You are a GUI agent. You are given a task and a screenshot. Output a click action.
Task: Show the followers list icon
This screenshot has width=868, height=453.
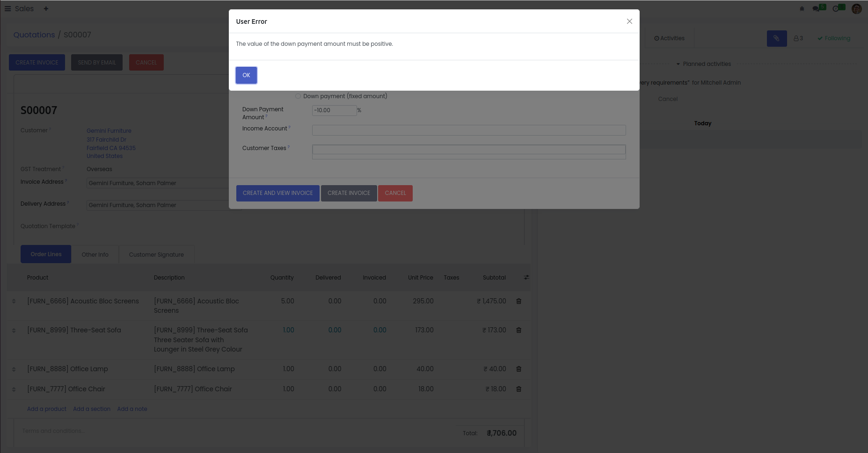(798, 38)
